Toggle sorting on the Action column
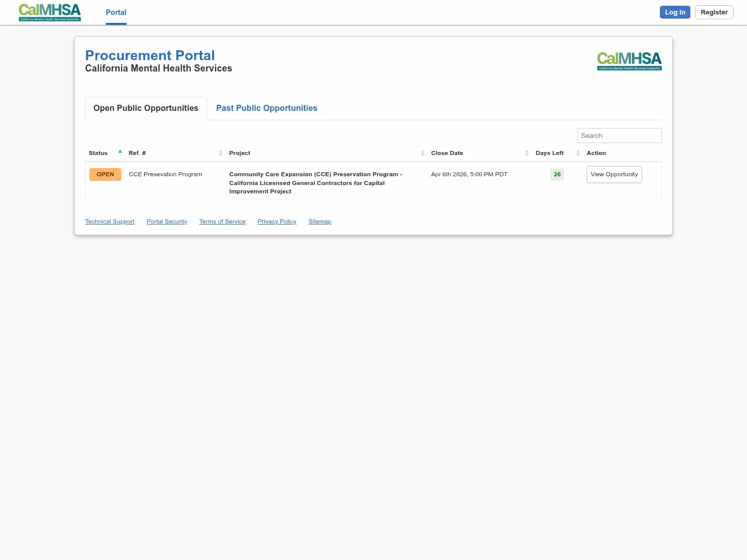Viewport: 747px width, 560px height. coord(596,153)
